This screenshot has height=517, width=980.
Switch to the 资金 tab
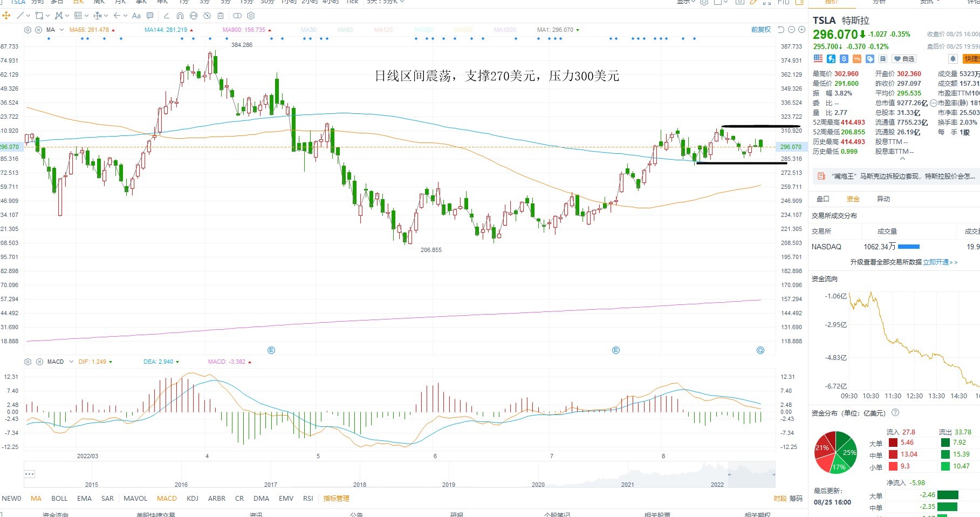coord(853,199)
